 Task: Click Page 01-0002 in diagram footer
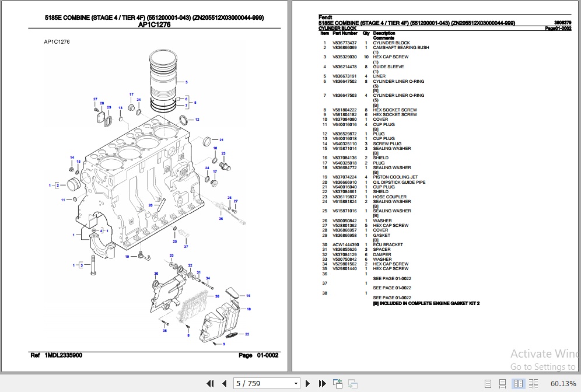[258, 355]
